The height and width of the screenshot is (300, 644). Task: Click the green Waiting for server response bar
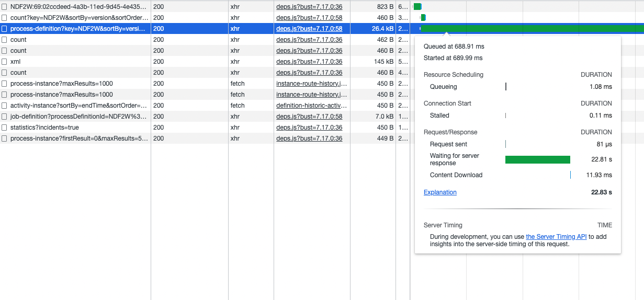coord(537,159)
